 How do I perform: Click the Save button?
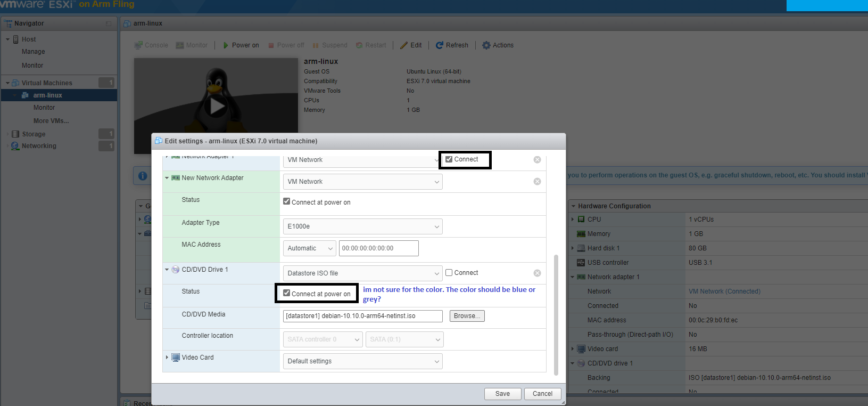pyautogui.click(x=502, y=394)
